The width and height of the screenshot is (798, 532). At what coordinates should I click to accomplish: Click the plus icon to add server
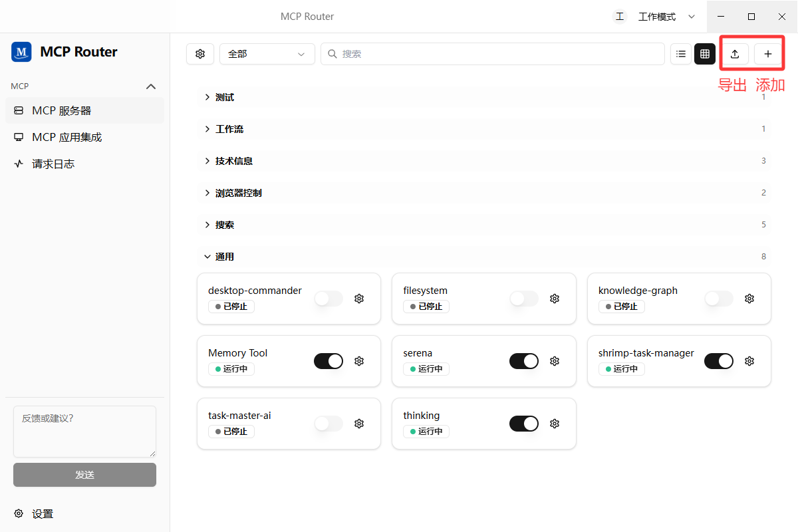767,54
